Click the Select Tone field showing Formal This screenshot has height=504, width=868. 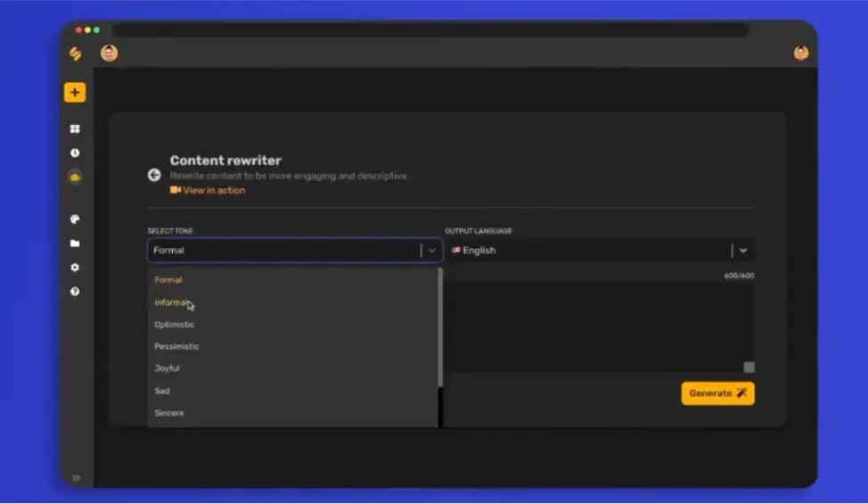pyautogui.click(x=295, y=251)
